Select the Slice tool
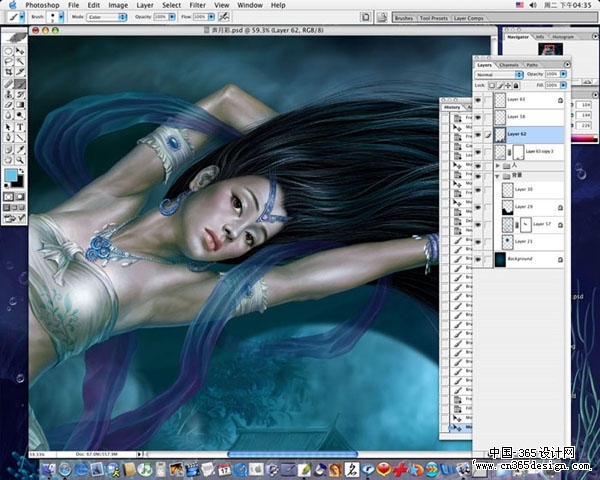The width and height of the screenshot is (600, 480). [20, 72]
